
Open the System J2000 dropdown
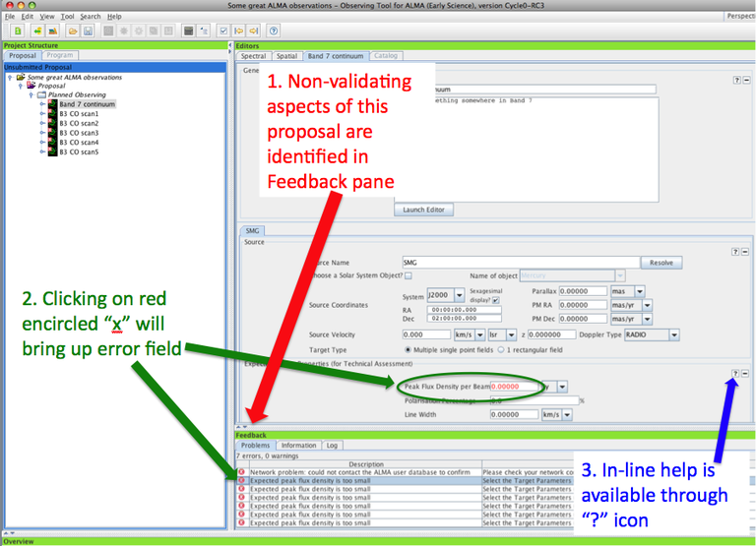pos(460,294)
